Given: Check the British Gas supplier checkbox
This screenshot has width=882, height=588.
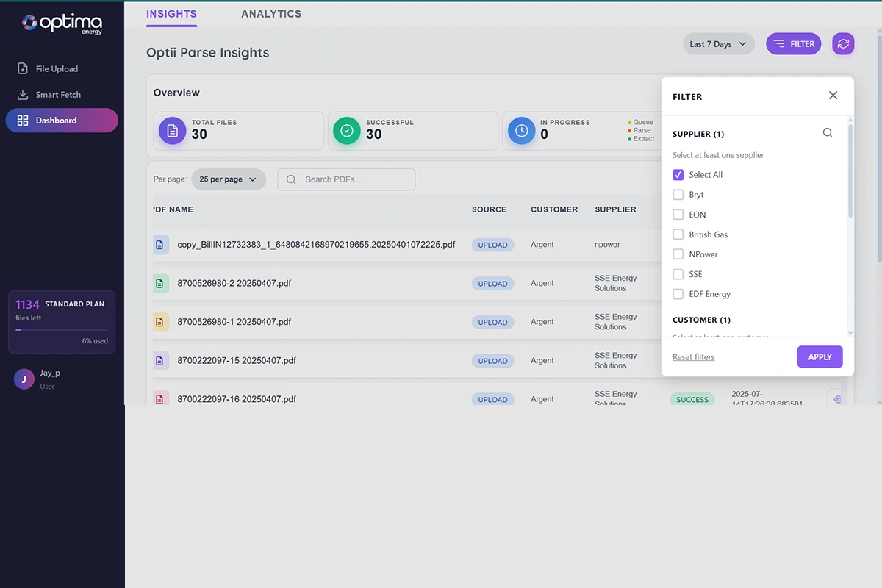Looking at the screenshot, I should coord(678,234).
